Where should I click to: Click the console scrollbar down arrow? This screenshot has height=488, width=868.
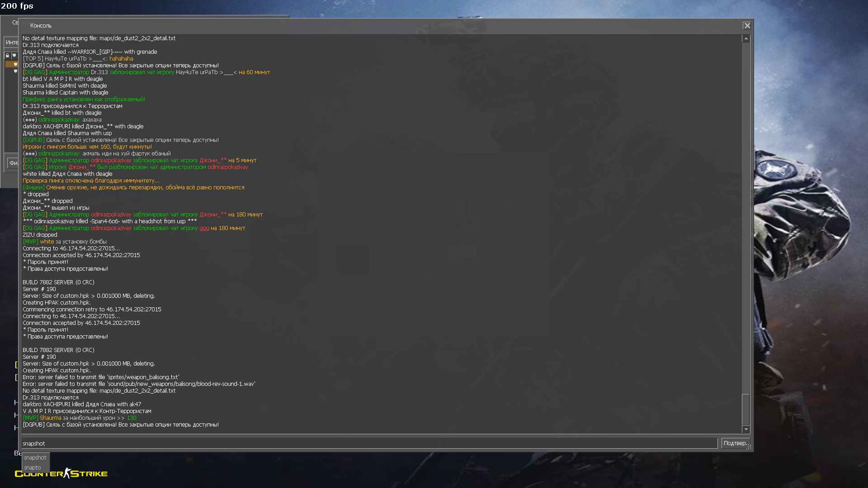coord(746,429)
